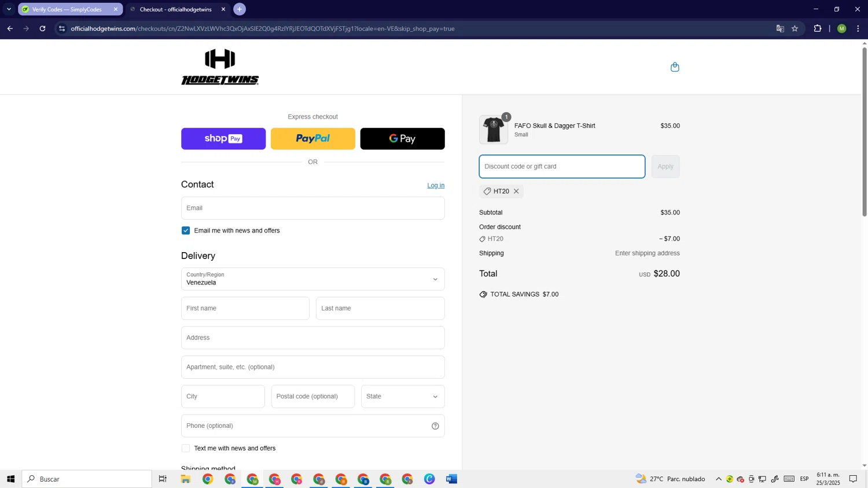Open File Explorer from the taskbar
Image resolution: width=868 pixels, height=488 pixels.
186,479
